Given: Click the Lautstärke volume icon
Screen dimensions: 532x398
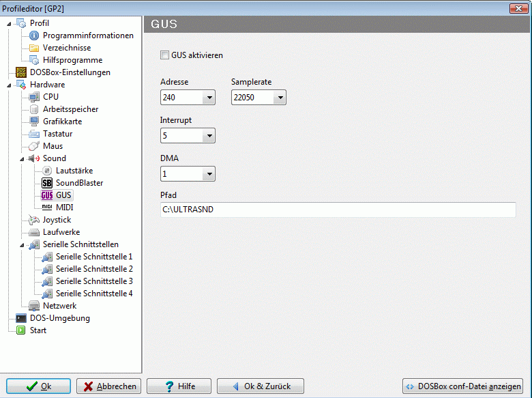Looking at the screenshot, I should 47,171.
